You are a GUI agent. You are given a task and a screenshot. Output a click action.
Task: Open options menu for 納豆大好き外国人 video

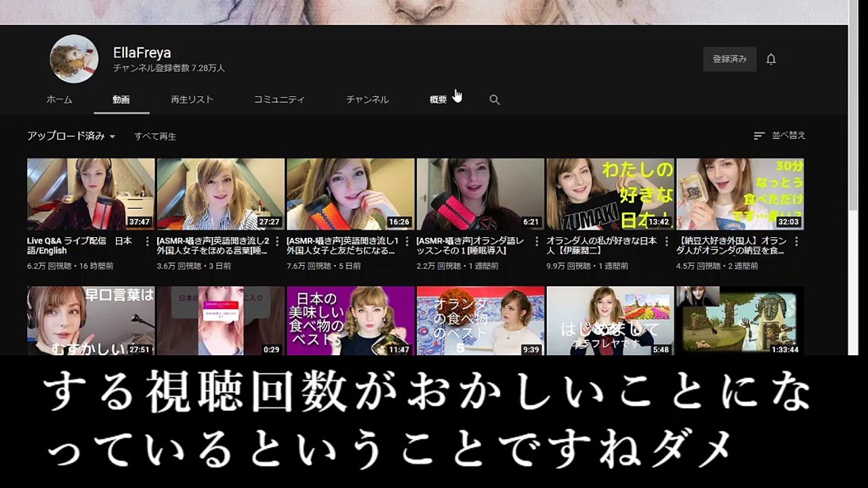(797, 241)
